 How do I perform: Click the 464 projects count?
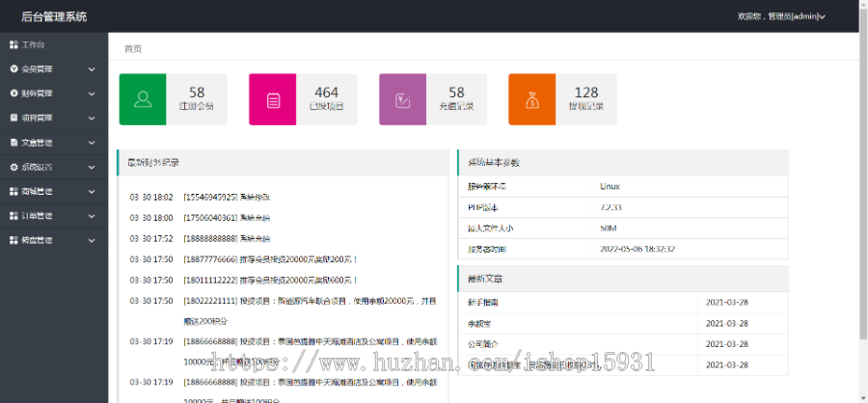click(327, 93)
